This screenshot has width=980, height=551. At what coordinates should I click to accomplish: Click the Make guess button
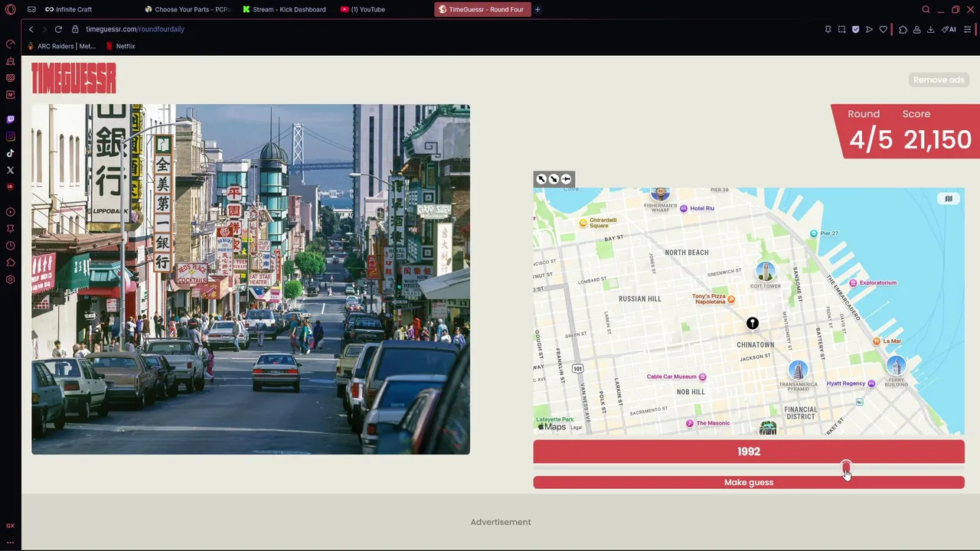tap(749, 482)
